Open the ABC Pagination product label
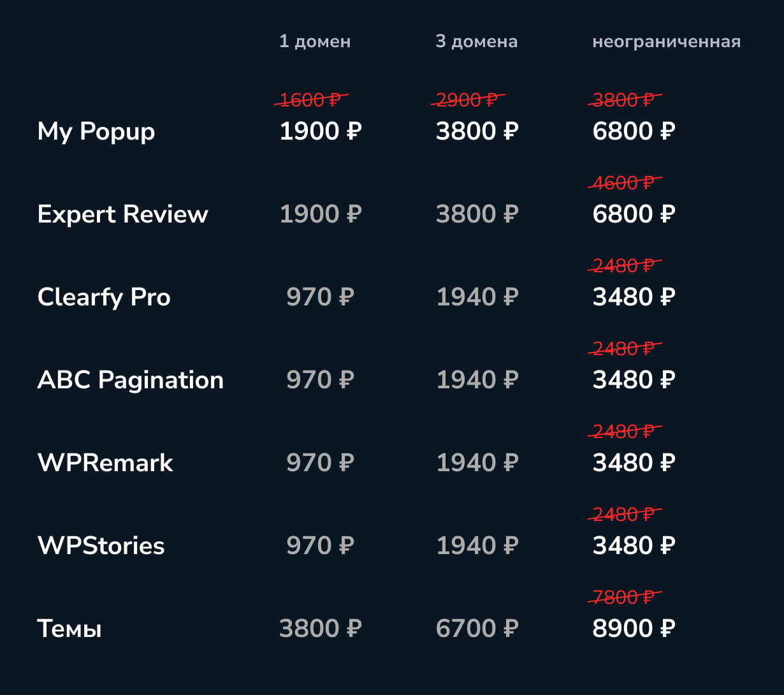The height and width of the screenshot is (695, 784). point(131,380)
